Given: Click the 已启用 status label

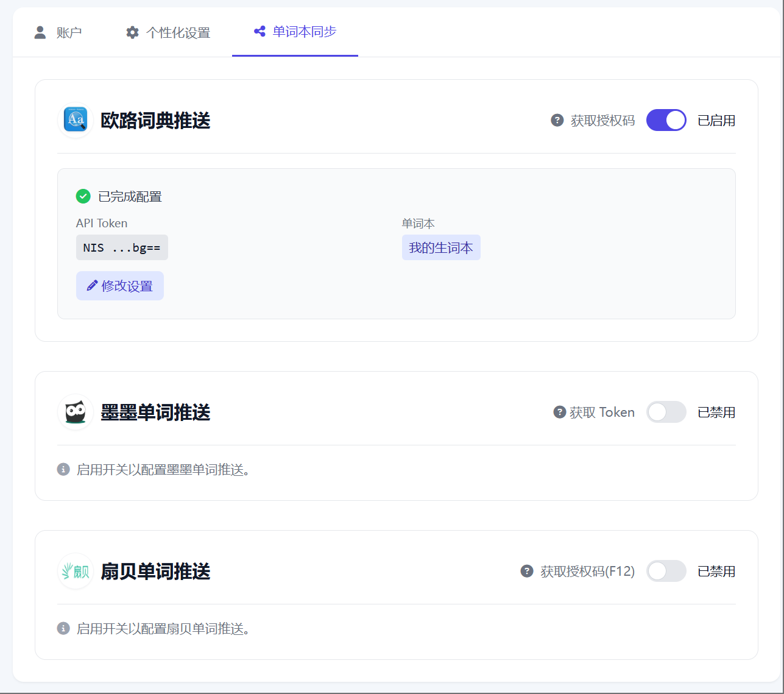Looking at the screenshot, I should (x=716, y=121).
